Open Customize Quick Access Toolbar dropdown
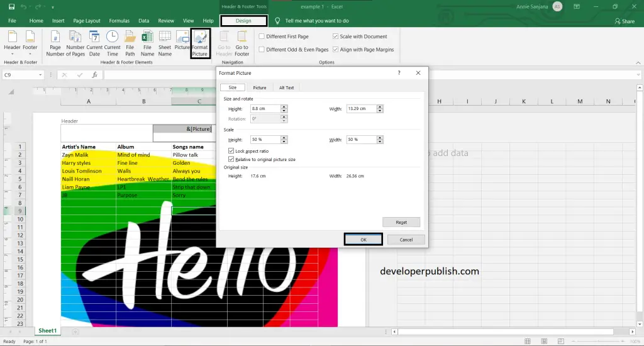 click(x=53, y=7)
